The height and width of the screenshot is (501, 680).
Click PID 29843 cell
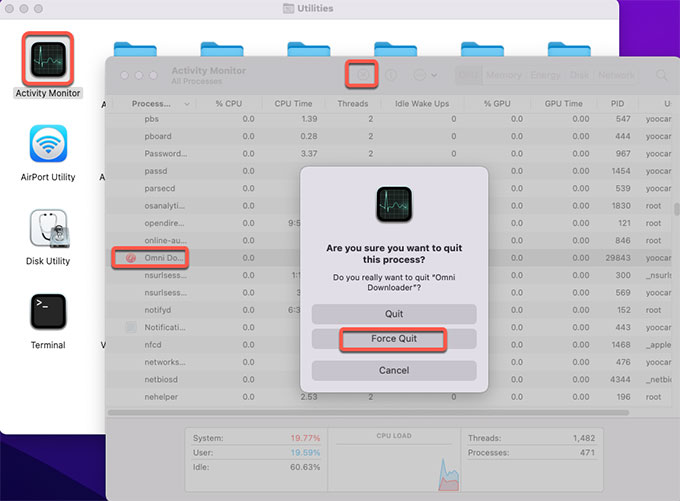click(618, 258)
